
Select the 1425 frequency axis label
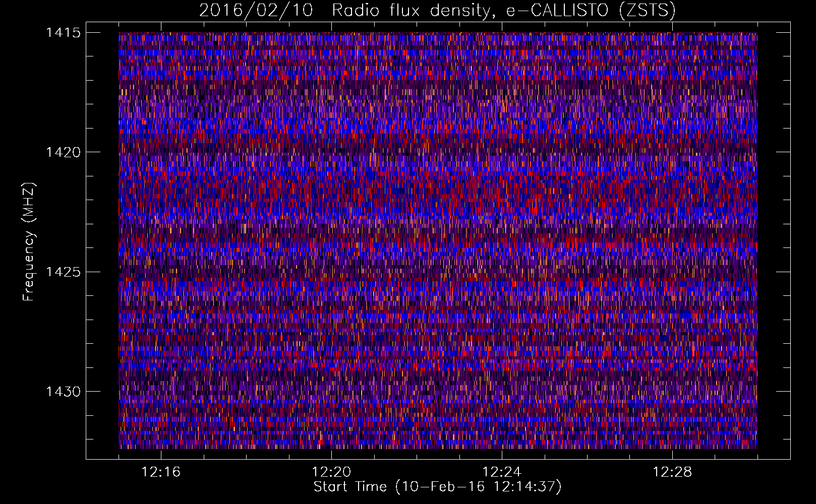[x=63, y=272]
